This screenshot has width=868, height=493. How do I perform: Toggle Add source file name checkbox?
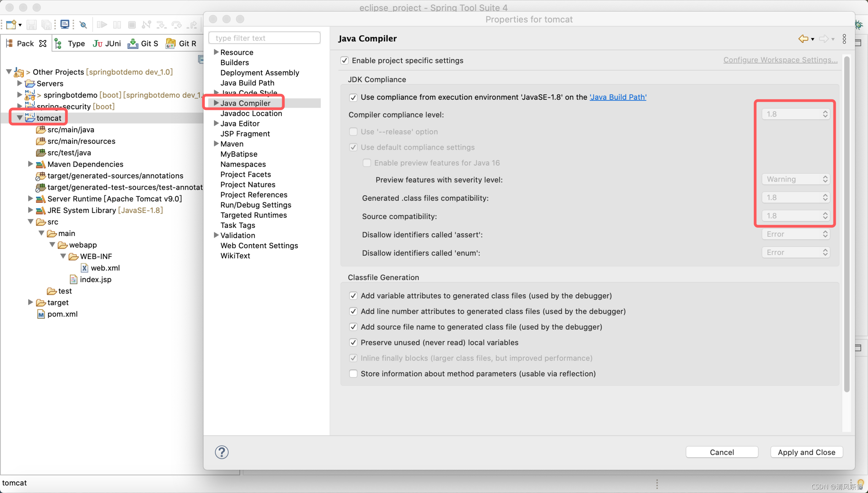pos(353,327)
